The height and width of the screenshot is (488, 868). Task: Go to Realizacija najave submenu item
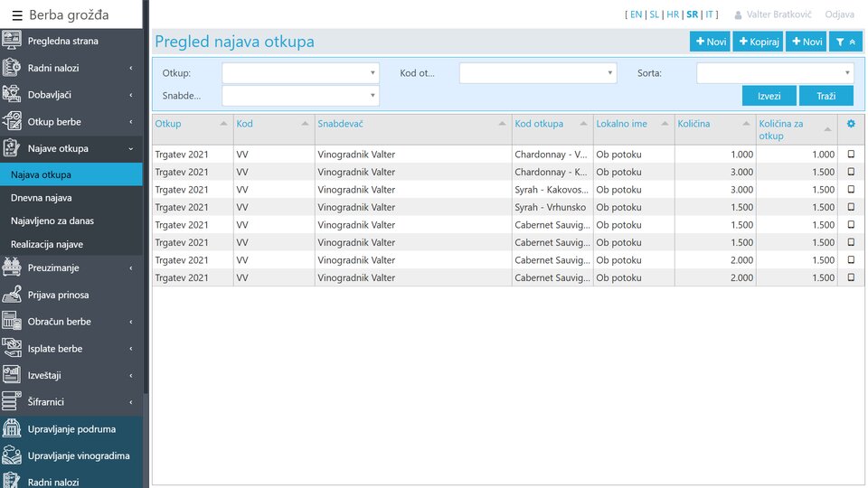coord(47,245)
